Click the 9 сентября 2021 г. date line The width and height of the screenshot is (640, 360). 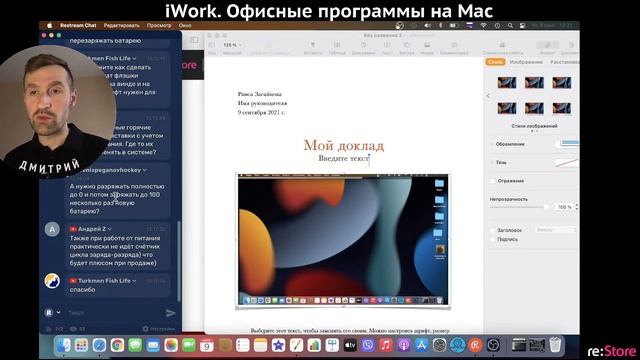261,112
